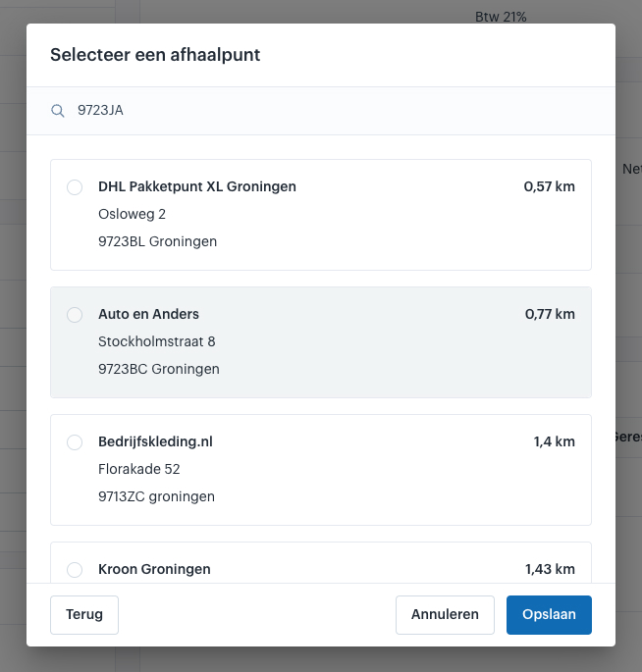Click the Terug button
This screenshot has width=642, height=672.
click(84, 614)
